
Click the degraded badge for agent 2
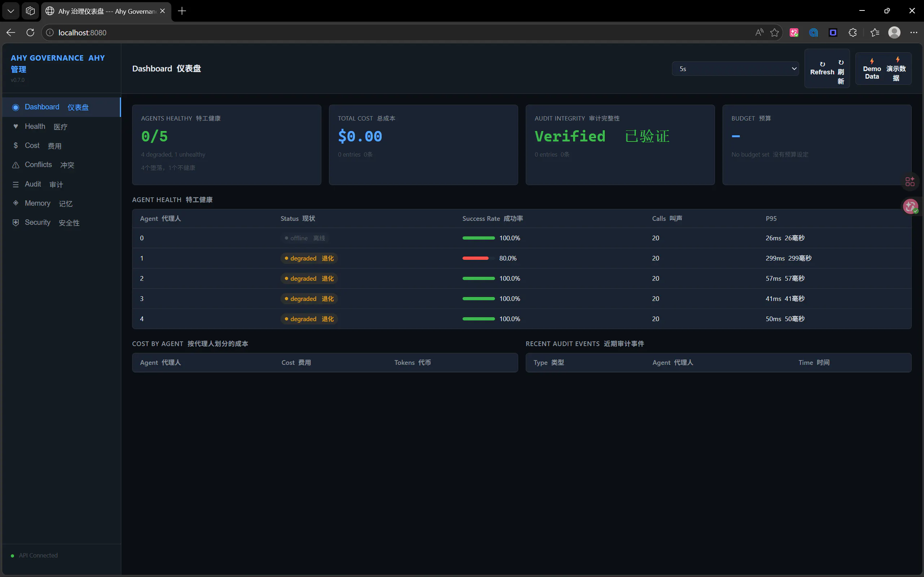[x=309, y=279]
